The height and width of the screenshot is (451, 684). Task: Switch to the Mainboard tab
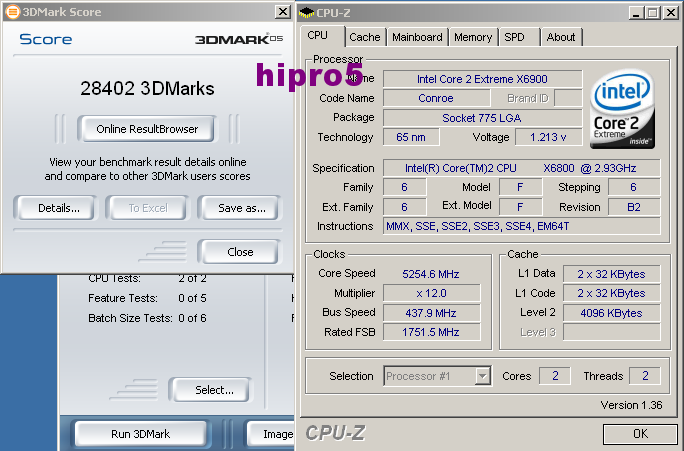point(417,37)
